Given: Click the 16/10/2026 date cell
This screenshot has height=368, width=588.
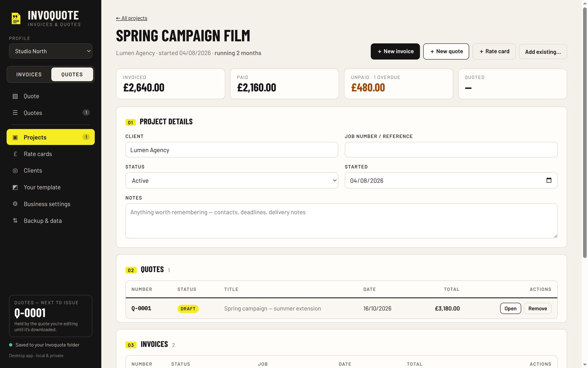Looking at the screenshot, I should click(x=377, y=308).
